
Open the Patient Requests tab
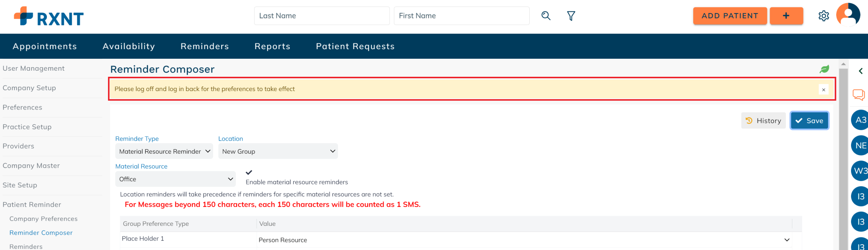355,46
